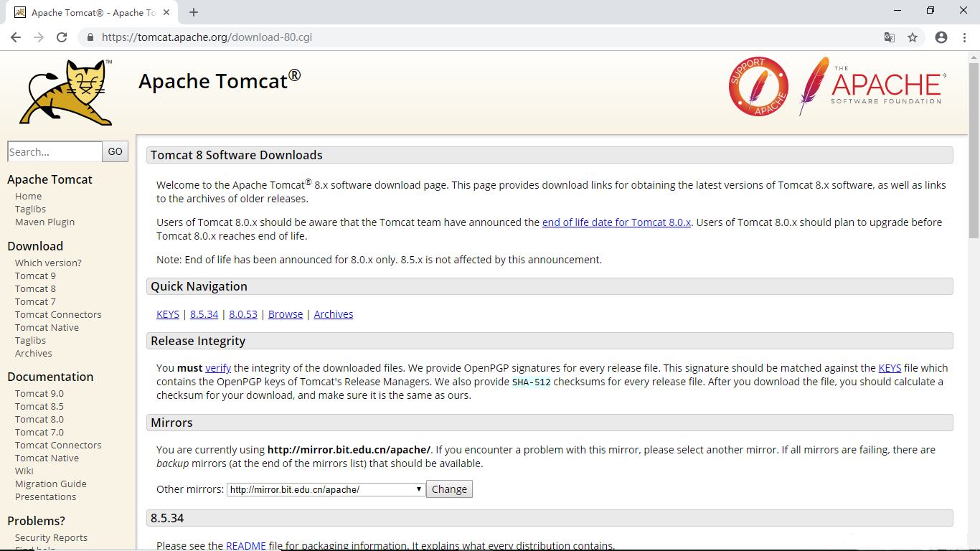Open the Other mirrors dropdown
The image size is (980, 551).
point(326,489)
